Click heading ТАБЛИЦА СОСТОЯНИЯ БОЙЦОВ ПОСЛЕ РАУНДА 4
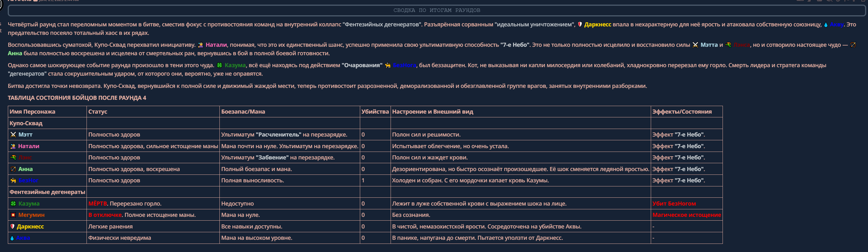Viewport: 868px width, 252px height. 77,98
